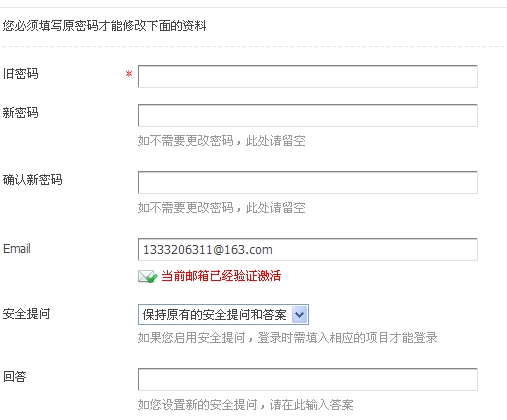Screen dimensions: 507x420
Task: Click into the 新密码 input box
Action: point(308,115)
